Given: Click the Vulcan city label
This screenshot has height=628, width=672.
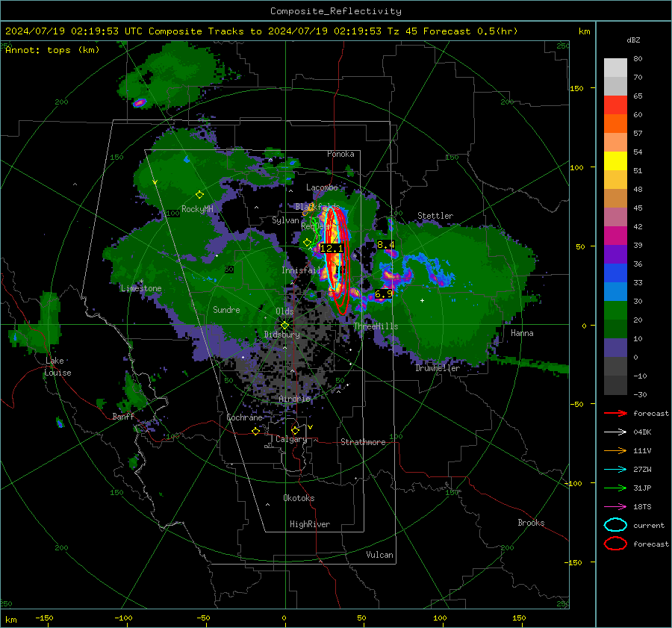Looking at the screenshot, I should (379, 555).
